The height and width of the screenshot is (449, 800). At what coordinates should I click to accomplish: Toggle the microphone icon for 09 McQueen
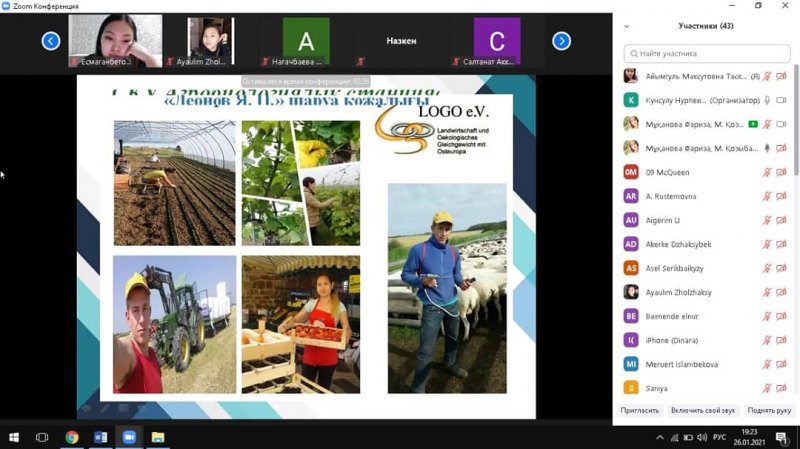pyautogui.click(x=767, y=172)
